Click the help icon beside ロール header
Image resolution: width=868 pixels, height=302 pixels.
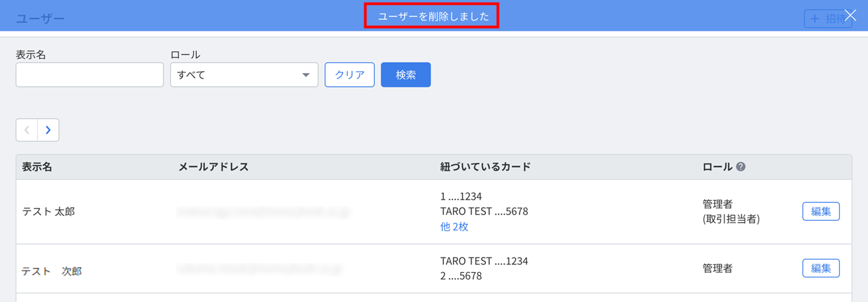click(741, 167)
